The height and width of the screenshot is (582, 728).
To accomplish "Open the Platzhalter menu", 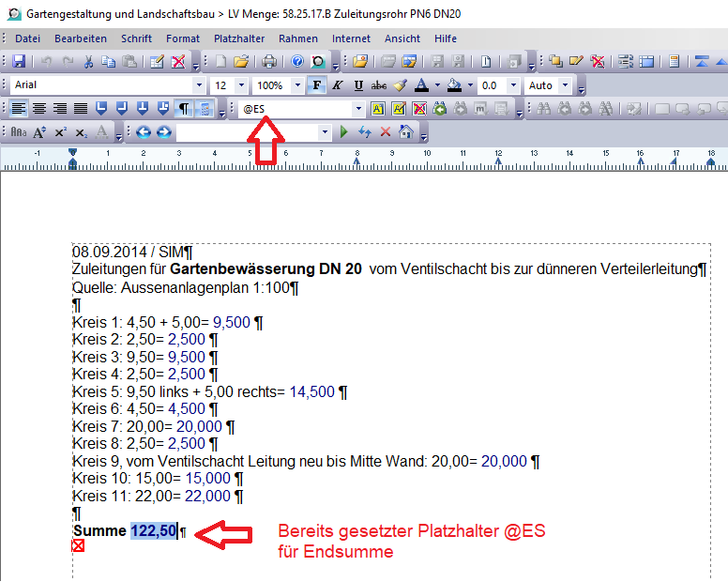I will 239,38.
